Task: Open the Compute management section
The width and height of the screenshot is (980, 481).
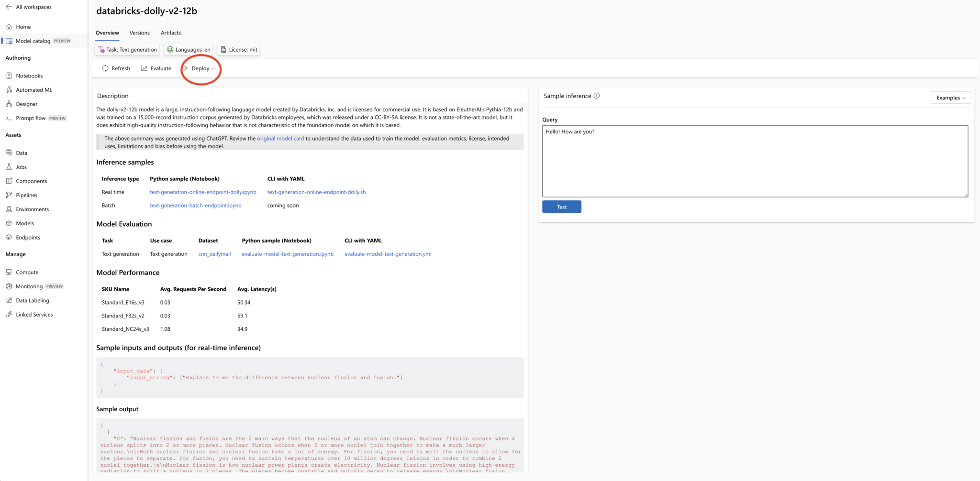Action: 27,272
